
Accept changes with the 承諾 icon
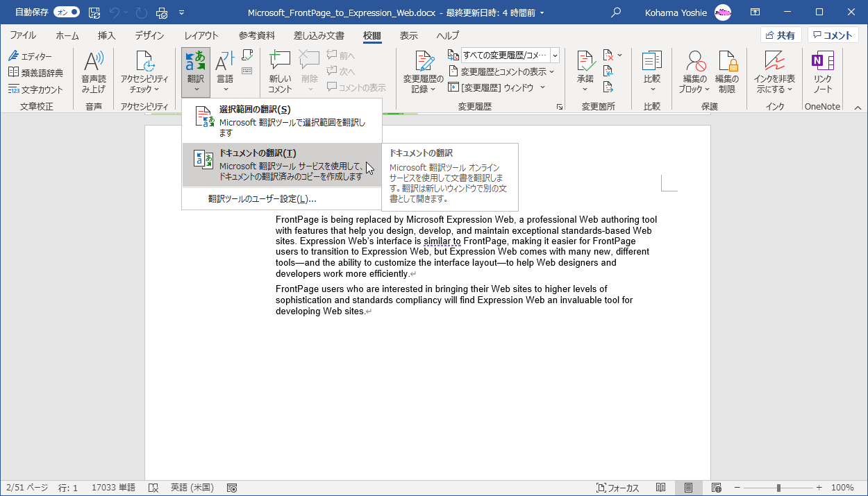coord(585,69)
